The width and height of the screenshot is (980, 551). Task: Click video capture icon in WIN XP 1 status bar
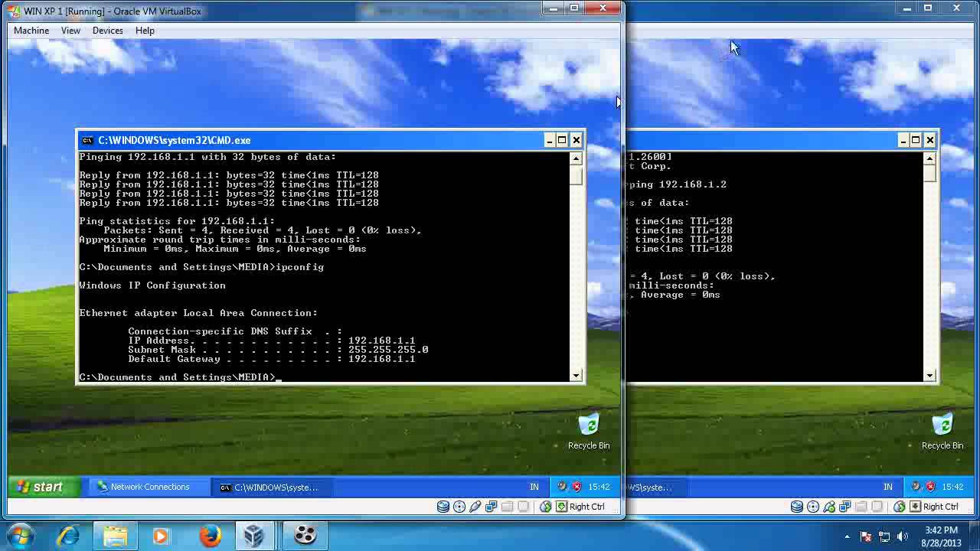point(523,507)
